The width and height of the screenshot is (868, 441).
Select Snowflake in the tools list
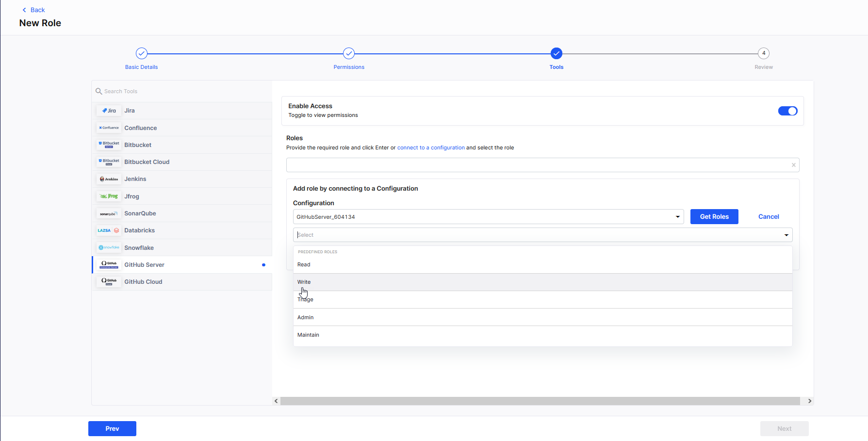pyautogui.click(x=182, y=247)
